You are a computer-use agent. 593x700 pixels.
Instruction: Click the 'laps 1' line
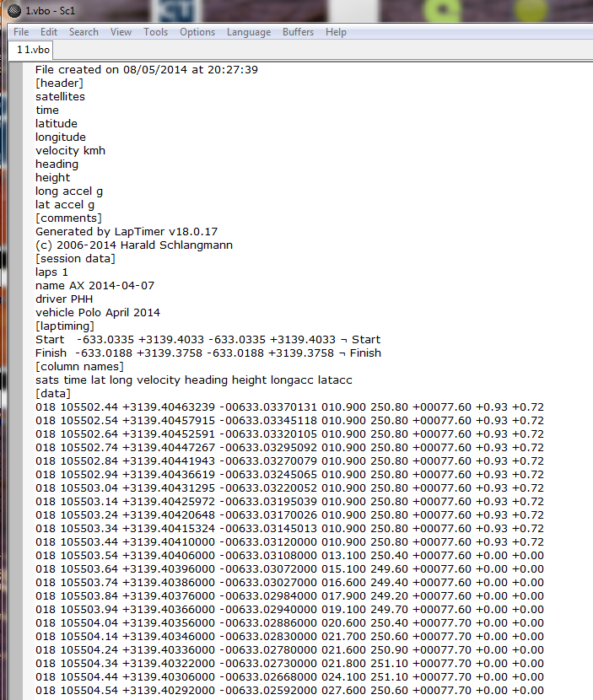coord(51,272)
